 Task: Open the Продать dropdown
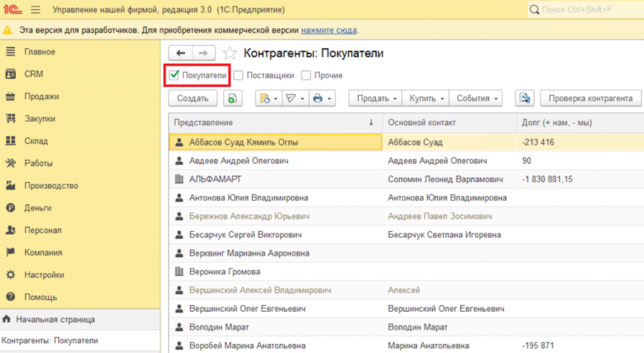pos(375,99)
